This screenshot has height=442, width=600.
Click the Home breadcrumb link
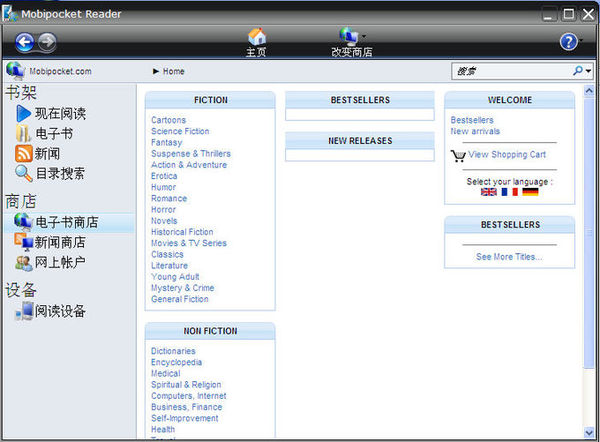(173, 71)
